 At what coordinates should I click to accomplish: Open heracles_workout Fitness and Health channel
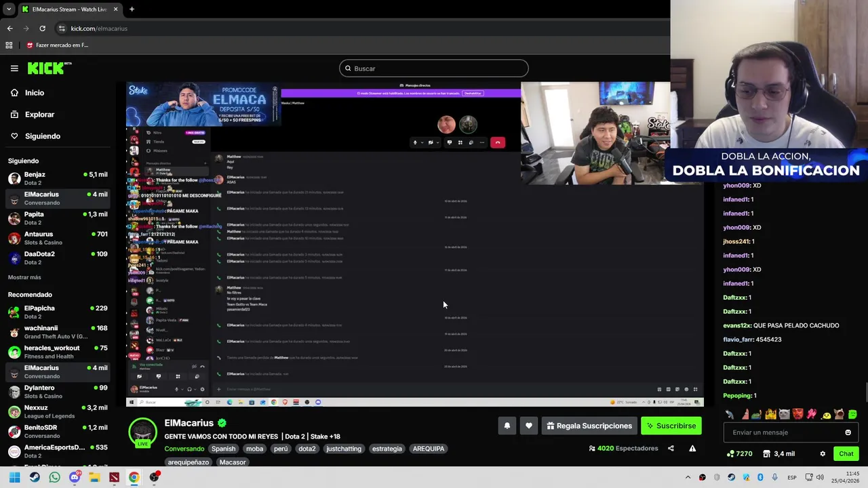(x=58, y=352)
